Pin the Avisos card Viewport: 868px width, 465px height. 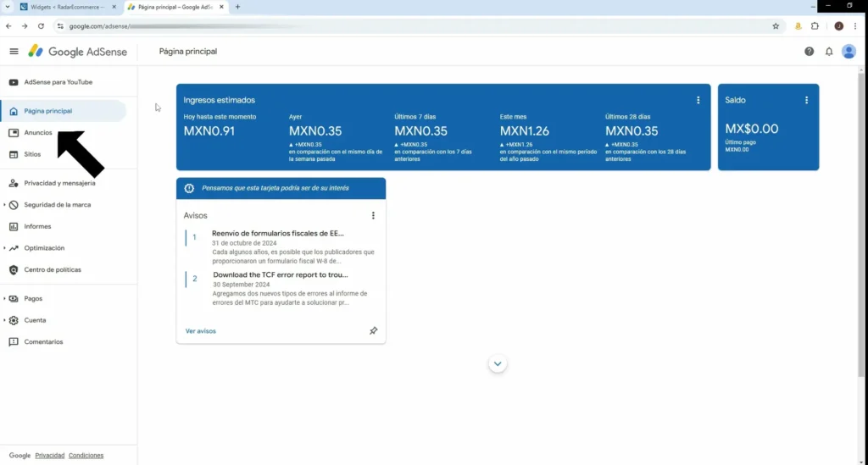pyautogui.click(x=373, y=330)
